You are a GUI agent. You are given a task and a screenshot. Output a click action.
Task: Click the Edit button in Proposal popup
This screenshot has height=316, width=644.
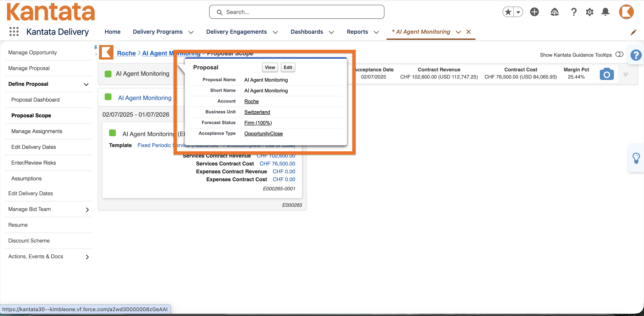point(288,67)
